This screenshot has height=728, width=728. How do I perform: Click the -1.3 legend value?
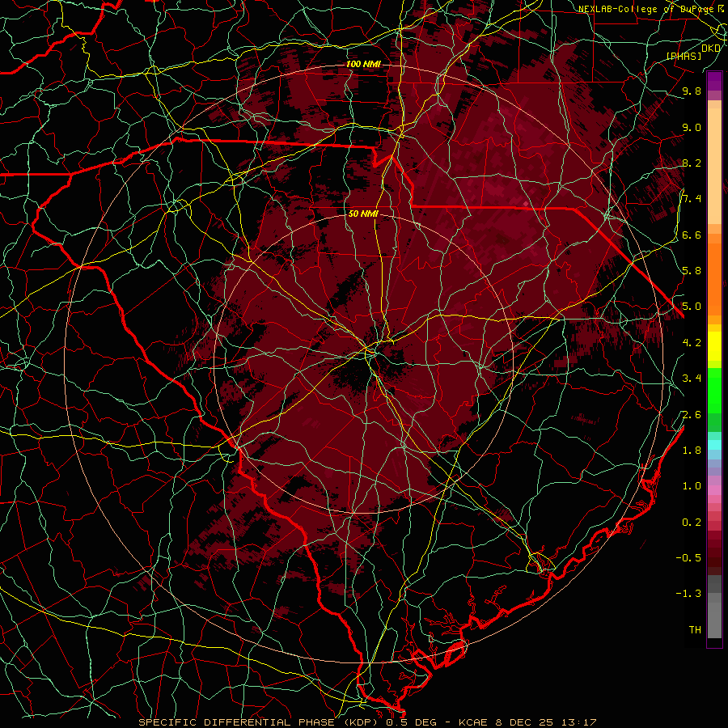[x=688, y=594]
